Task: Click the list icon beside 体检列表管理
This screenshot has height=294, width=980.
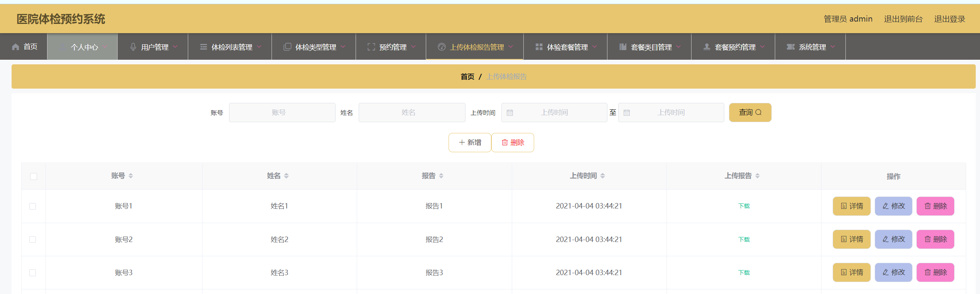Action: tap(203, 47)
